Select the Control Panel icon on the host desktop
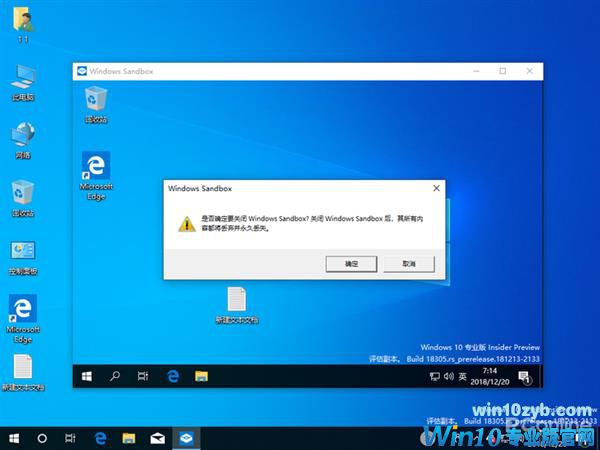This screenshot has height=450, width=600. coord(23,258)
